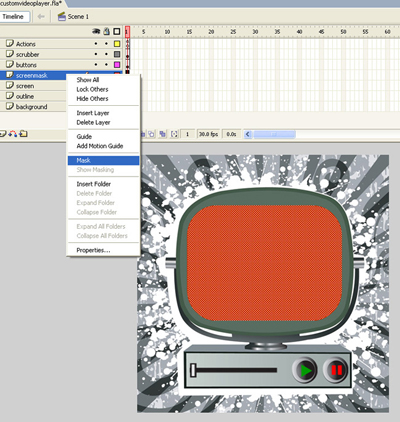
Task: Click frame 30 on the timeline ruler
Action: click(x=255, y=32)
